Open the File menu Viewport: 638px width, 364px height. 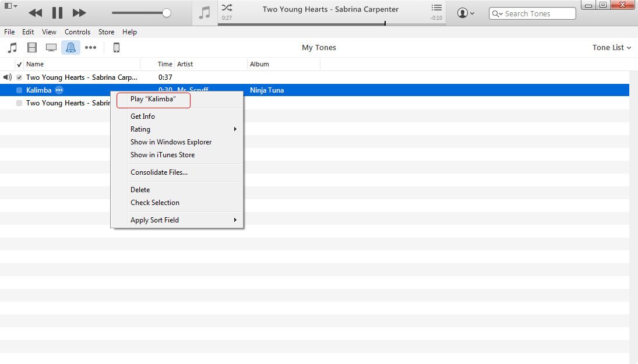[x=9, y=31]
